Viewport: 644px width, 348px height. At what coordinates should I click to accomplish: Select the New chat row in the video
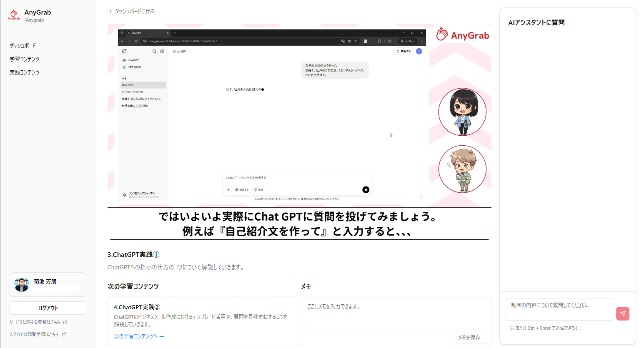[143, 85]
